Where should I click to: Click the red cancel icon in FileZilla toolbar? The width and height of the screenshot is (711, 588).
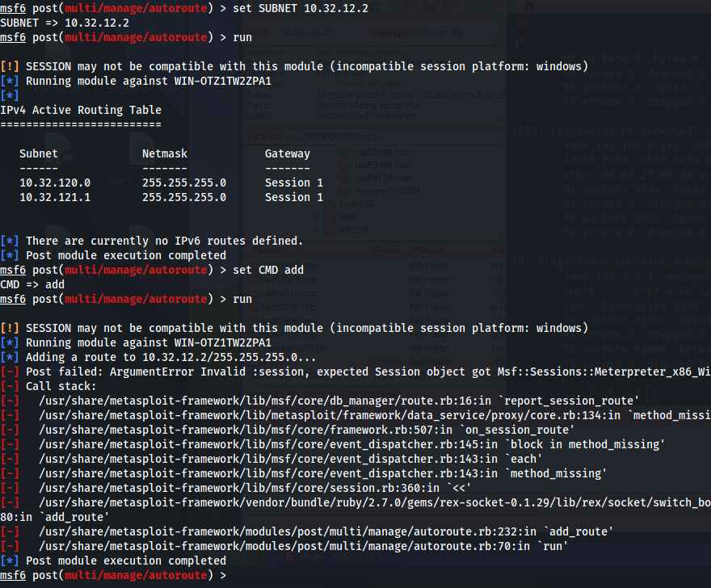tap(429, 6)
